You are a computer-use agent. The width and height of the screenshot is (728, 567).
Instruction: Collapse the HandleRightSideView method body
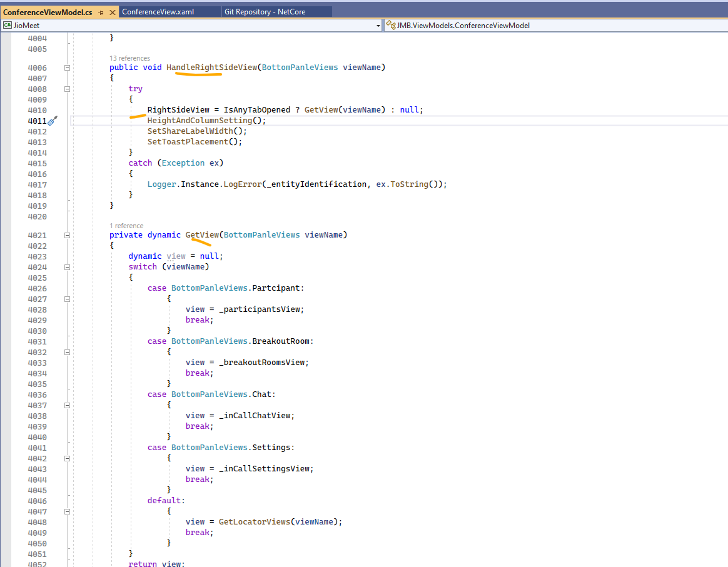click(67, 67)
